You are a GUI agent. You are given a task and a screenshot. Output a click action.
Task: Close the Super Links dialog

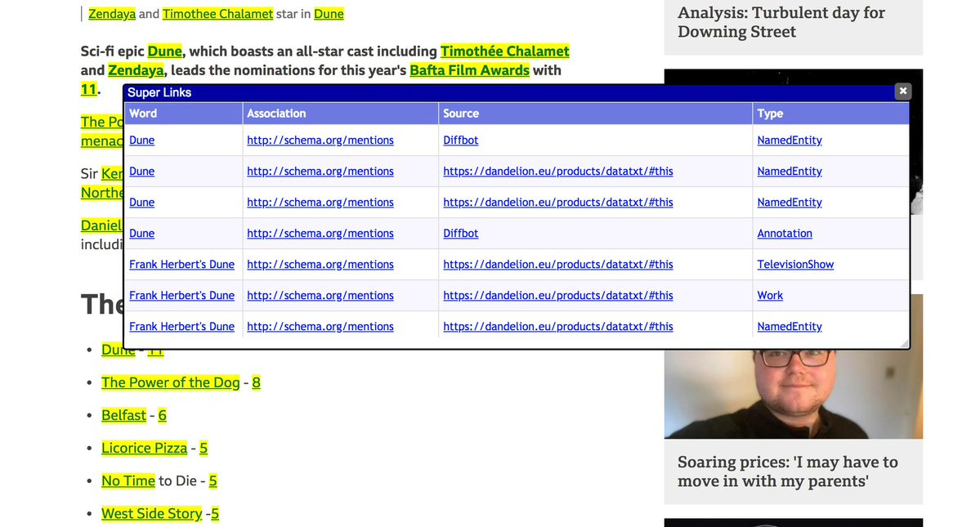pyautogui.click(x=902, y=92)
